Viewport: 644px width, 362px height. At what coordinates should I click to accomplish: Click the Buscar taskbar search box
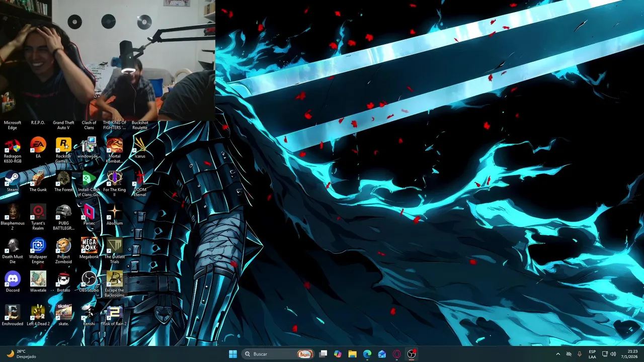coord(277,354)
